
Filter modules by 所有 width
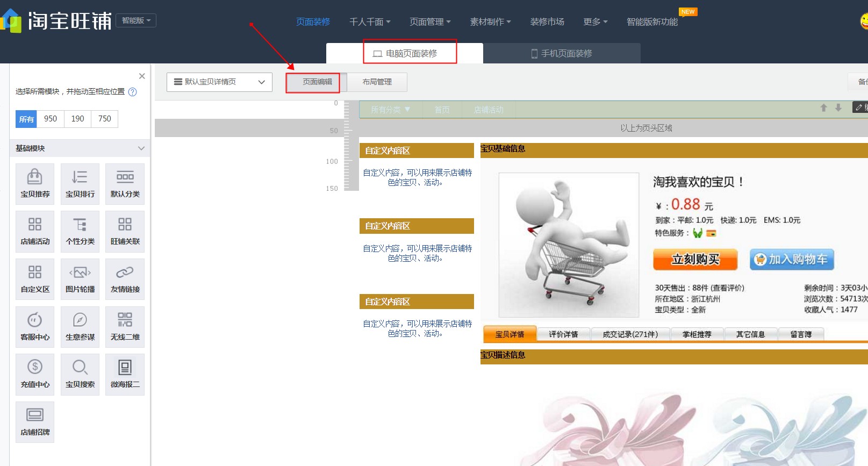(x=26, y=119)
